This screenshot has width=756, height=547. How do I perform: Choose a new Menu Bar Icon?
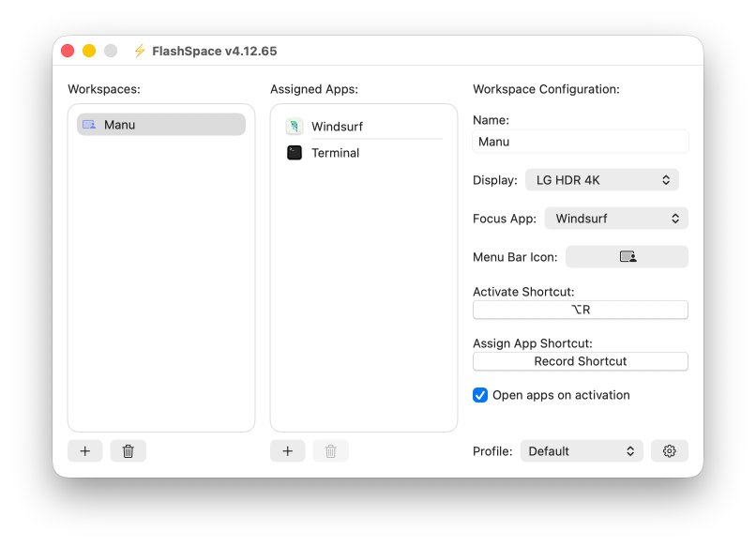click(627, 257)
